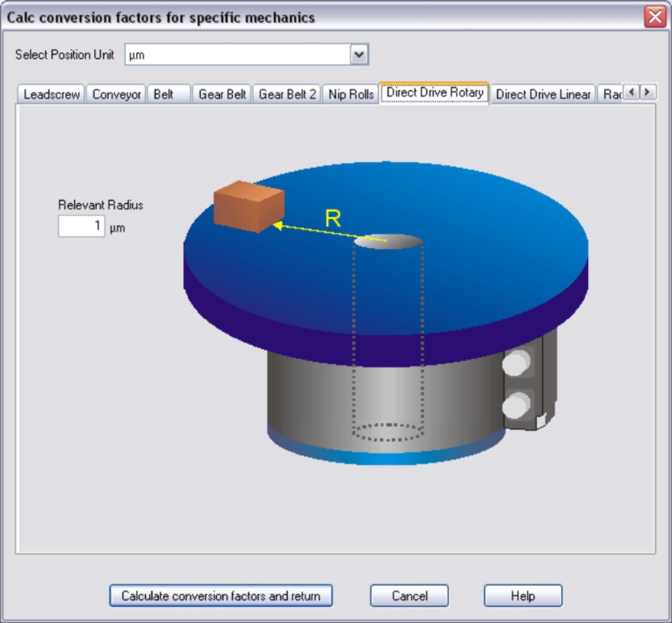Open the Select Position Unit dropdown
The width and height of the screenshot is (672, 623).
pyautogui.click(x=359, y=55)
